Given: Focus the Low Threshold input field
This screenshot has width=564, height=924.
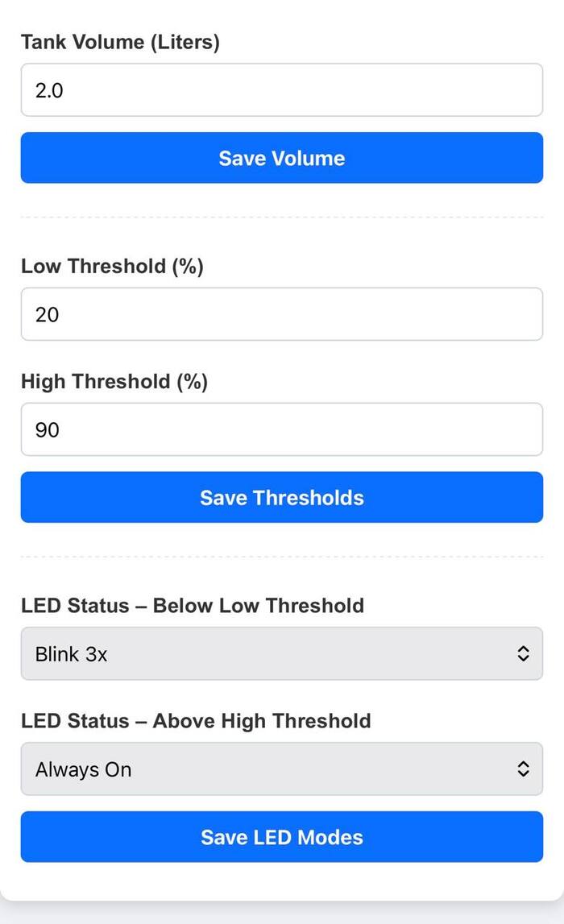Looking at the screenshot, I should (281, 314).
